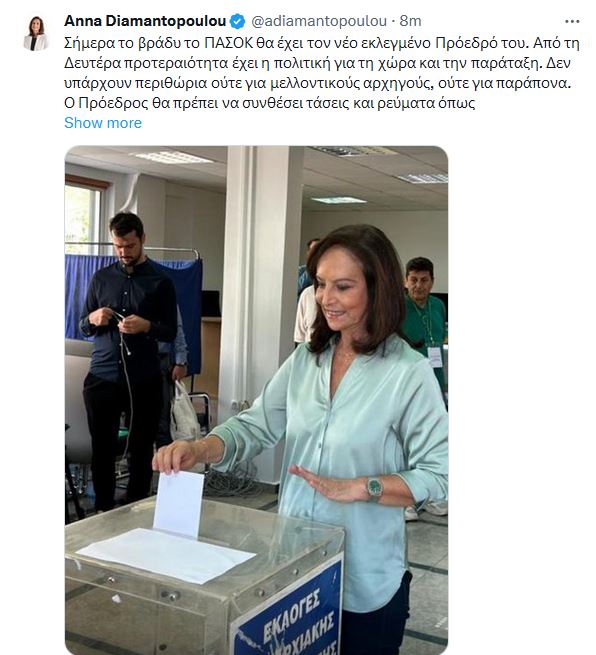The height and width of the screenshot is (655, 596).
Task: Click the green wristwatch in the photo
Action: (x=375, y=488)
